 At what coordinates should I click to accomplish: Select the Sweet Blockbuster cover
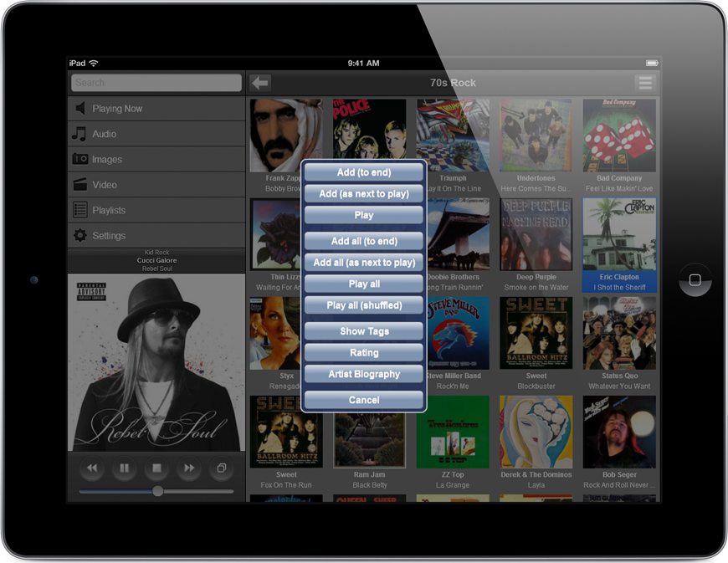coord(536,333)
